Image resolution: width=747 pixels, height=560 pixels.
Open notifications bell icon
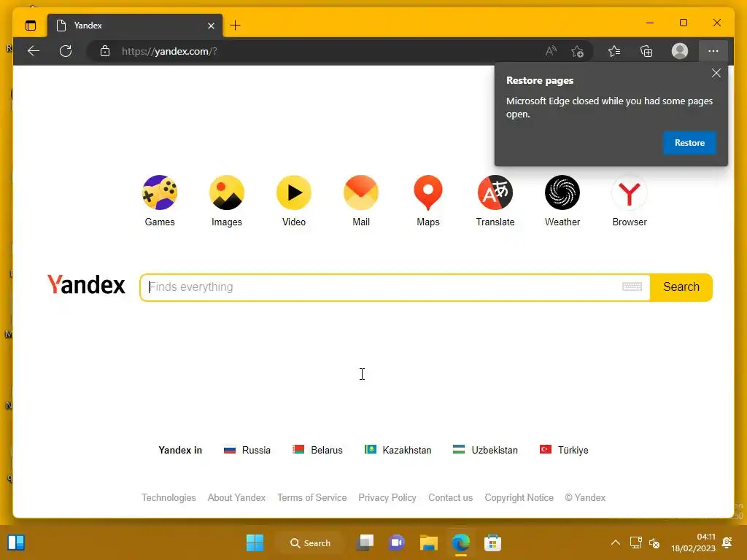click(727, 542)
